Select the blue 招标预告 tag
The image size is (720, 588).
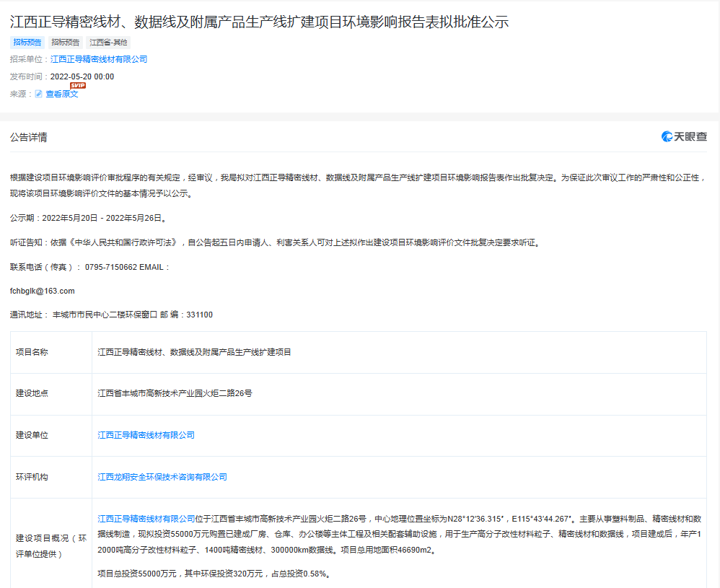tap(27, 43)
